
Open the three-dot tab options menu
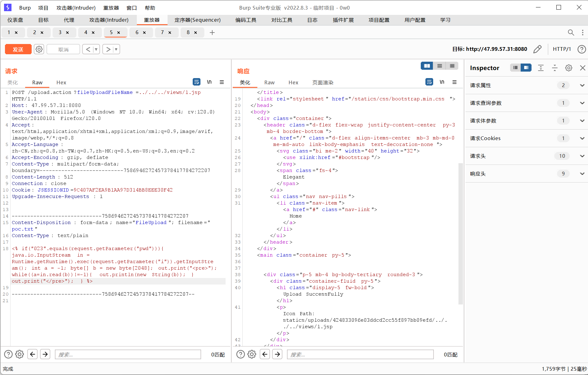[582, 33]
